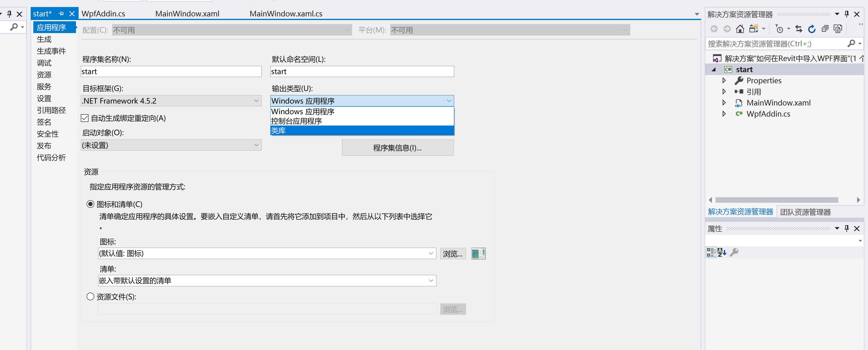Select 类库 as the output type
868x350 pixels.
click(x=303, y=131)
